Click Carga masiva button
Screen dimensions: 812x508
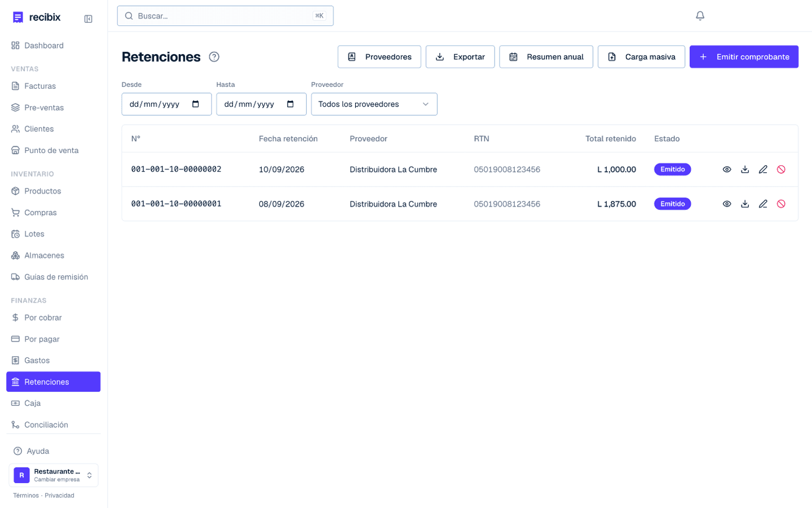pyautogui.click(x=642, y=57)
